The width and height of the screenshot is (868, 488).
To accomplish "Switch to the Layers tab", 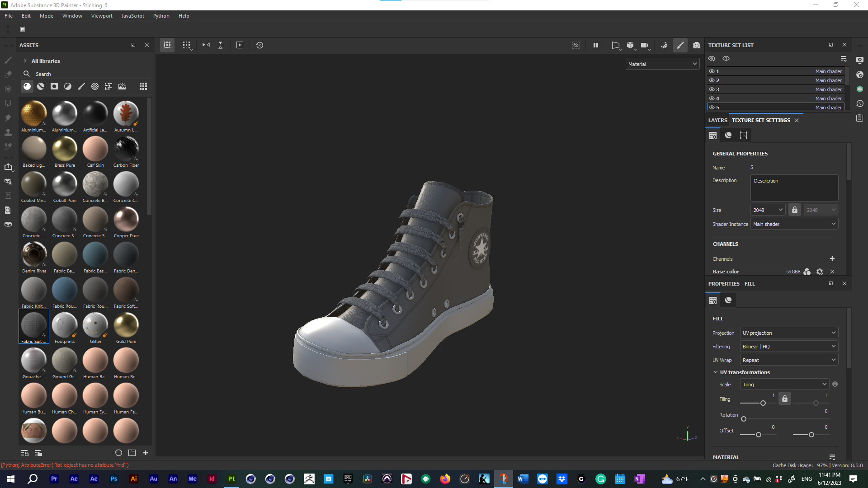I will coord(717,120).
